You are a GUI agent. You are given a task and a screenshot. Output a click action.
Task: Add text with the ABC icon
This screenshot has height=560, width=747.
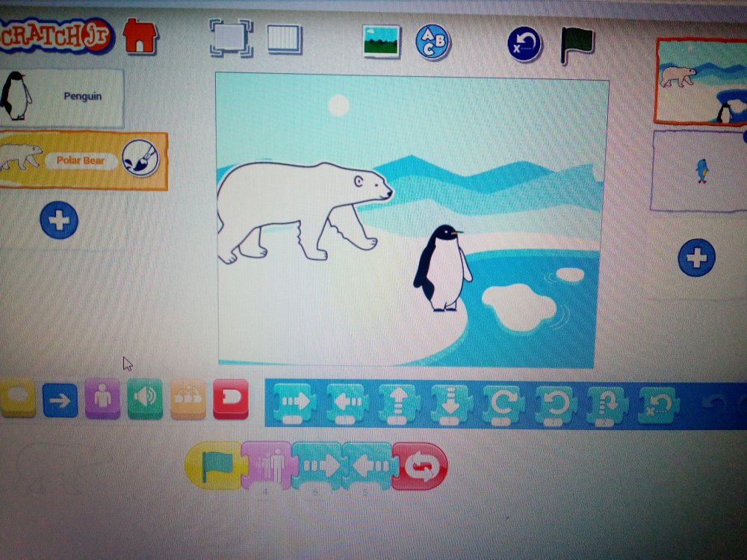pos(433,43)
